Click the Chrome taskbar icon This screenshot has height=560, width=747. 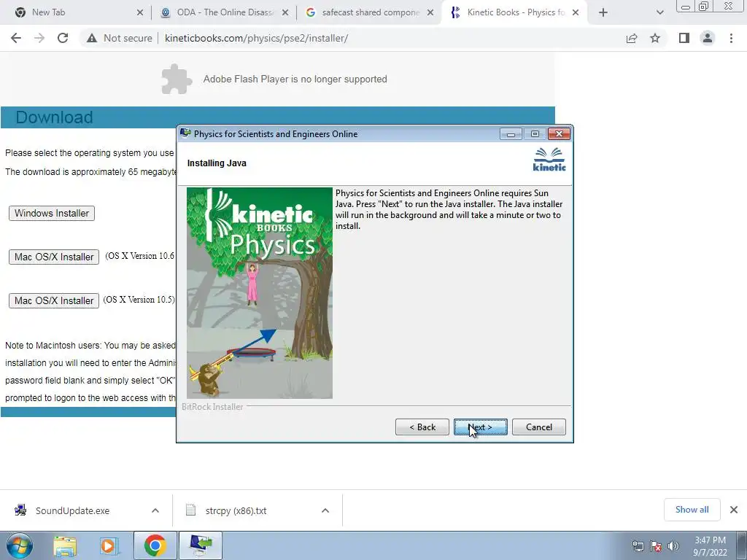(155, 545)
